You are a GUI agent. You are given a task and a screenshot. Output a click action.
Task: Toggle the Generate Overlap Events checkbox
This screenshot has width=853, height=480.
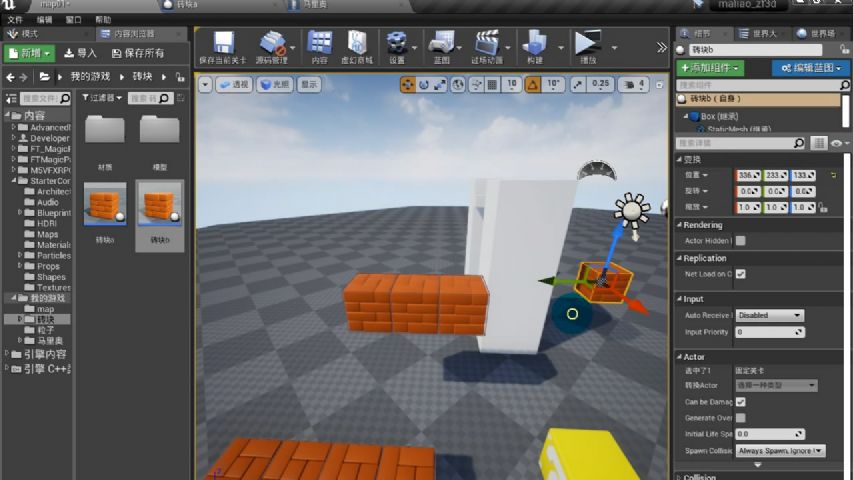[740, 418]
